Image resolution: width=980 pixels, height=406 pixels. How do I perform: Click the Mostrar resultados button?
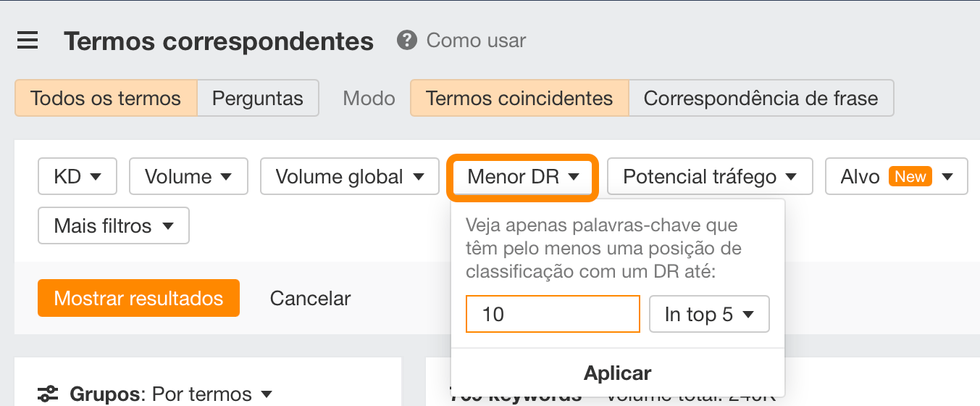coord(138,298)
